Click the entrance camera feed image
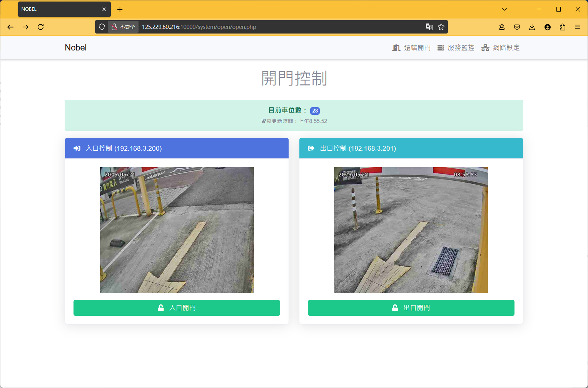 (177, 230)
